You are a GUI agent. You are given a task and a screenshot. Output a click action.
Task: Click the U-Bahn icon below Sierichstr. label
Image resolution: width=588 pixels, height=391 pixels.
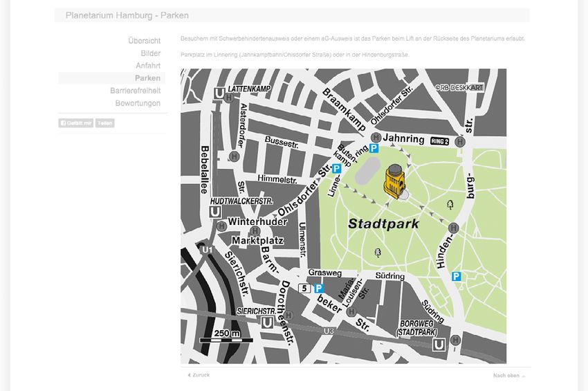(x=267, y=322)
